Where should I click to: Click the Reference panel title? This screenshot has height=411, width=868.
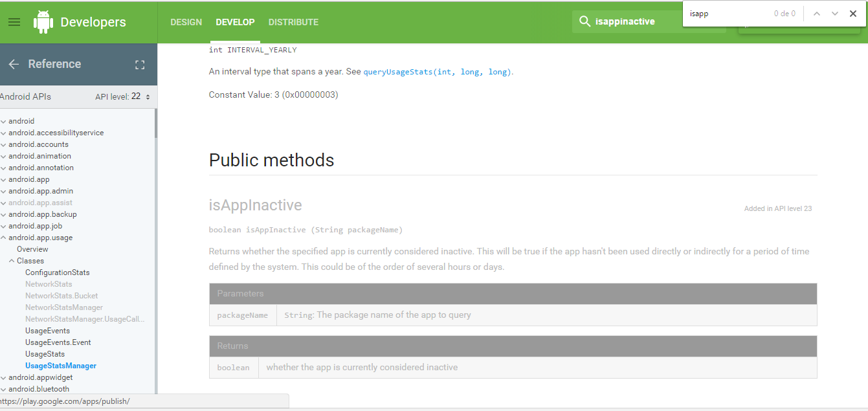tap(54, 64)
